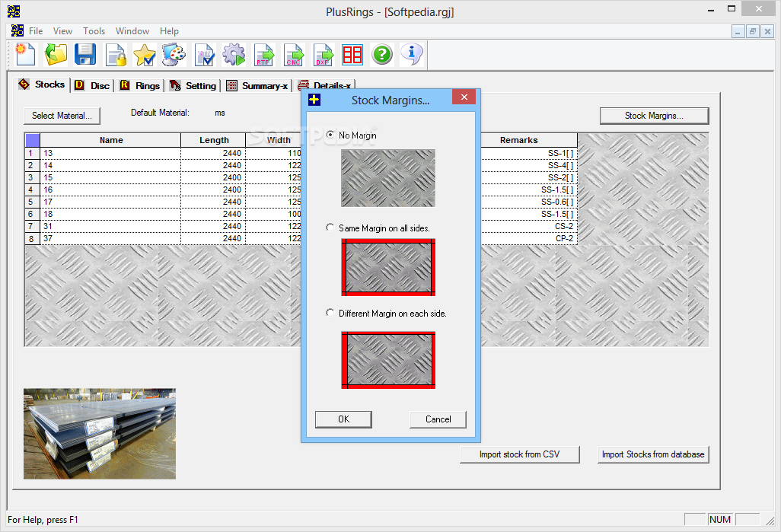Image resolution: width=781 pixels, height=532 pixels.
Task: Minimize the inner document window
Action: click(x=738, y=31)
